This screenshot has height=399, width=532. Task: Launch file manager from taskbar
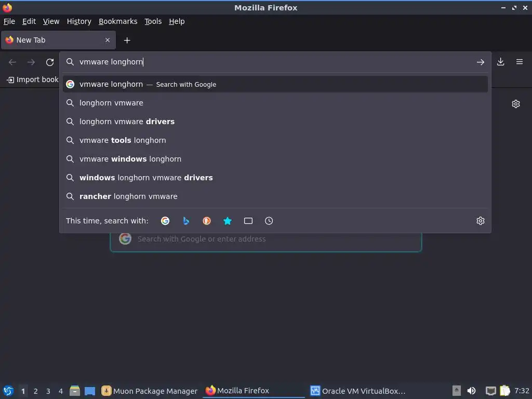point(75,391)
